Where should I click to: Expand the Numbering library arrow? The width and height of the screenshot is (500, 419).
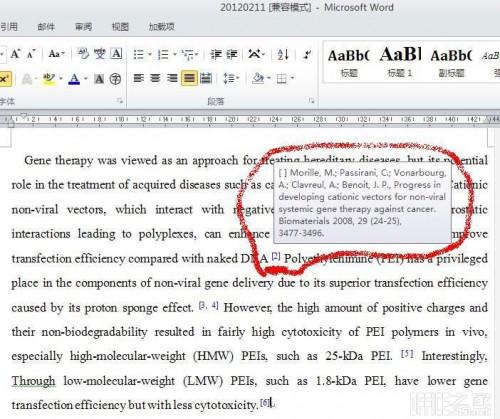[x=175, y=54]
